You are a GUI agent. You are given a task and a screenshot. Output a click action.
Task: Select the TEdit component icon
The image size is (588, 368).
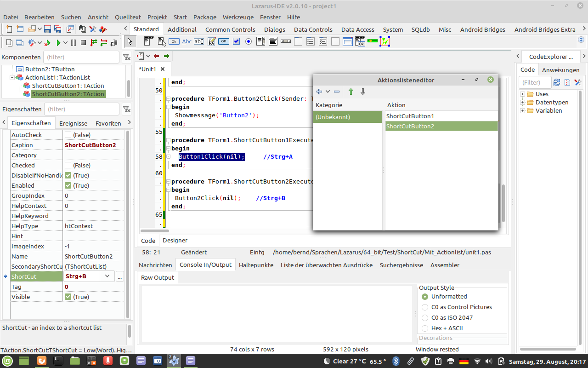199,41
